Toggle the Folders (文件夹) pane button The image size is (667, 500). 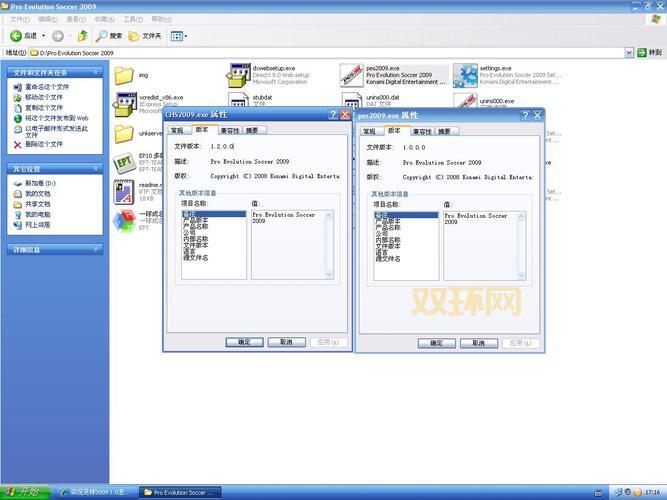click(133, 36)
